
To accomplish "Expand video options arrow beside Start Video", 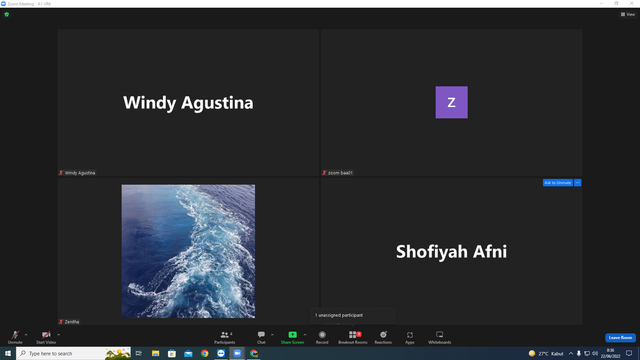I will [x=59, y=335].
